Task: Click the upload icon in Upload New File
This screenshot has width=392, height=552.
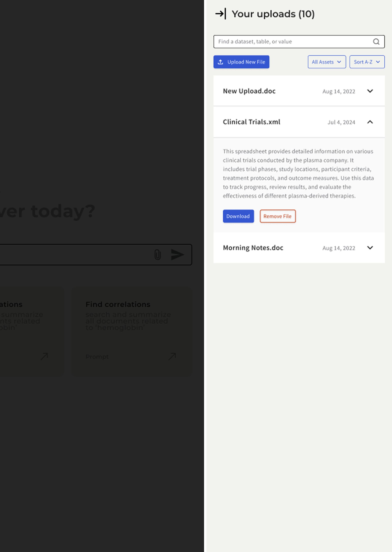Action: 220,62
